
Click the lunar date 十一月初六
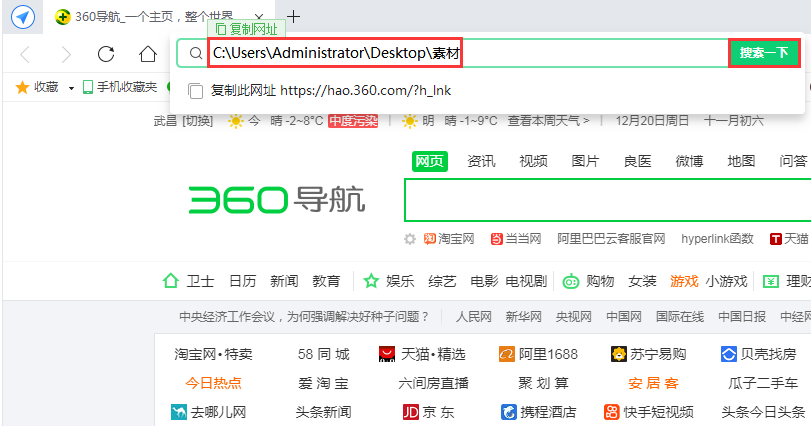733,121
